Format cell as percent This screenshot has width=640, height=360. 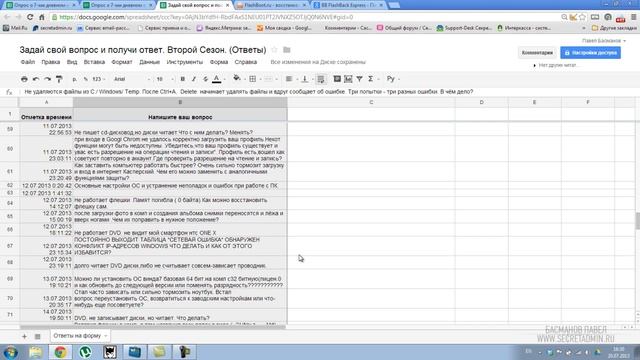tap(86, 79)
